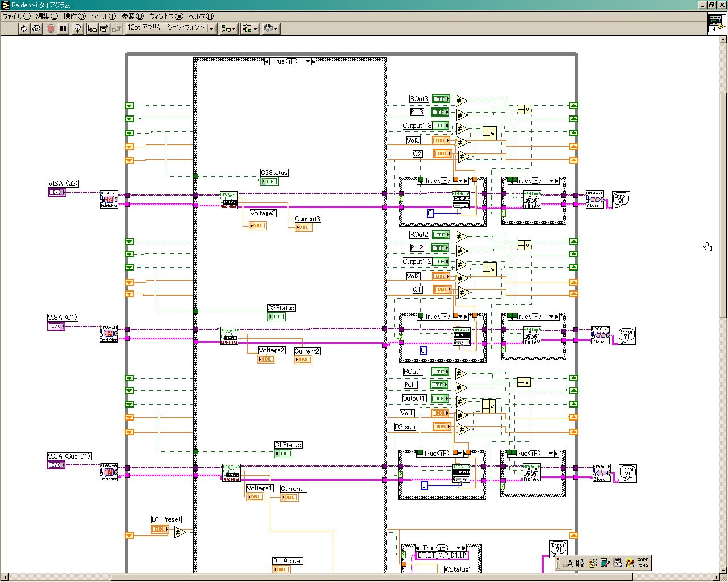
Task: Click the C3Status boolean indicator terminal
Action: 269,181
